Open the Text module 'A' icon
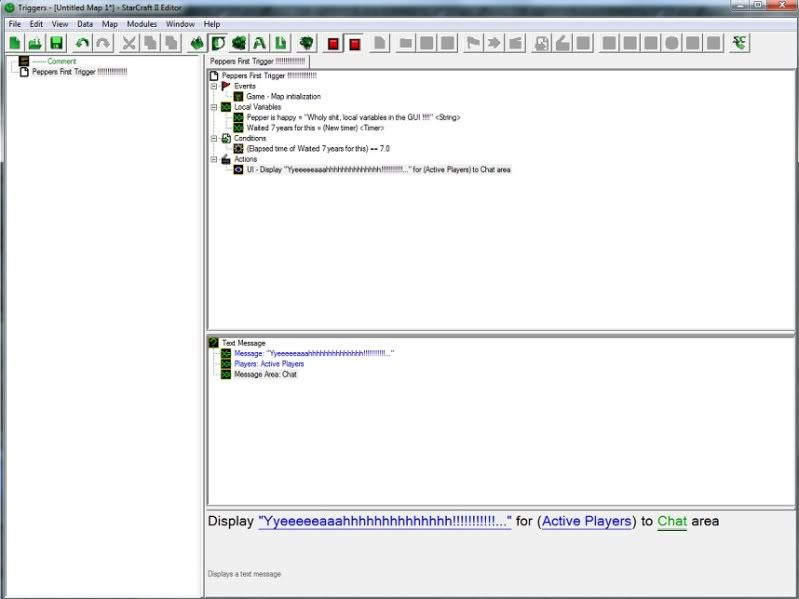The width and height of the screenshot is (799, 599). point(259,43)
